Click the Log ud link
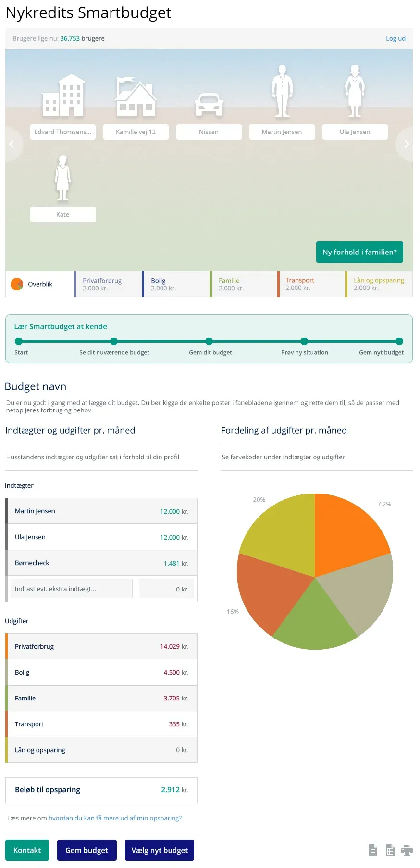The height and width of the screenshot is (868, 420). click(x=395, y=38)
